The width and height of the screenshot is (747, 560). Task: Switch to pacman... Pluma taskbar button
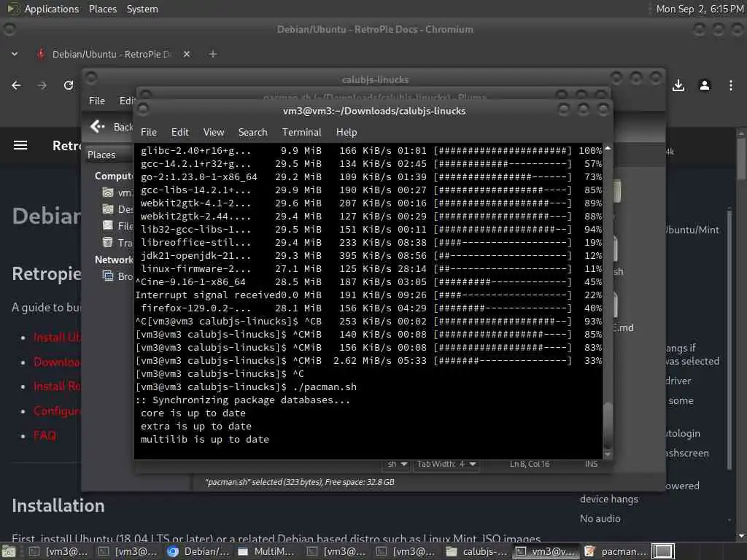click(x=616, y=551)
